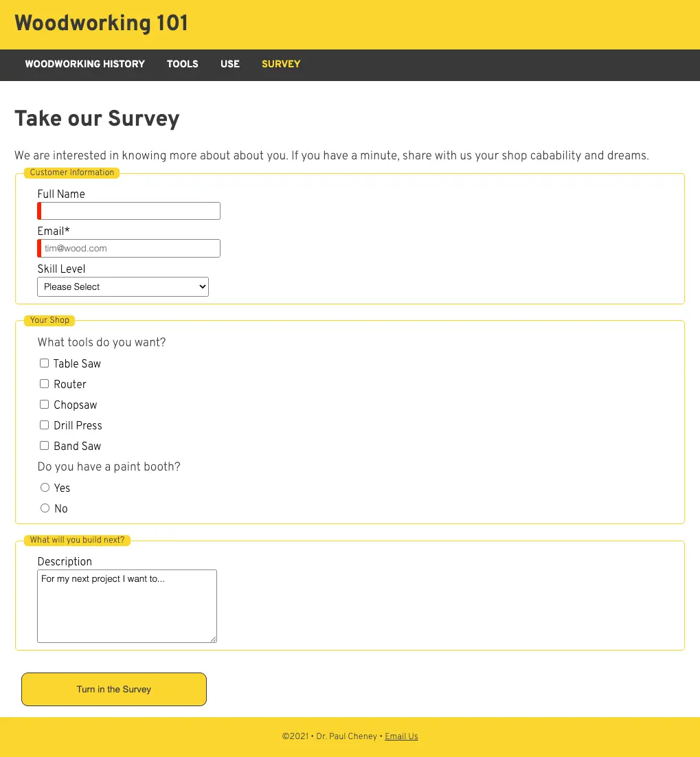Click the Woodworking 101 site title
Viewport: 700px width, 757px height.
pos(101,23)
